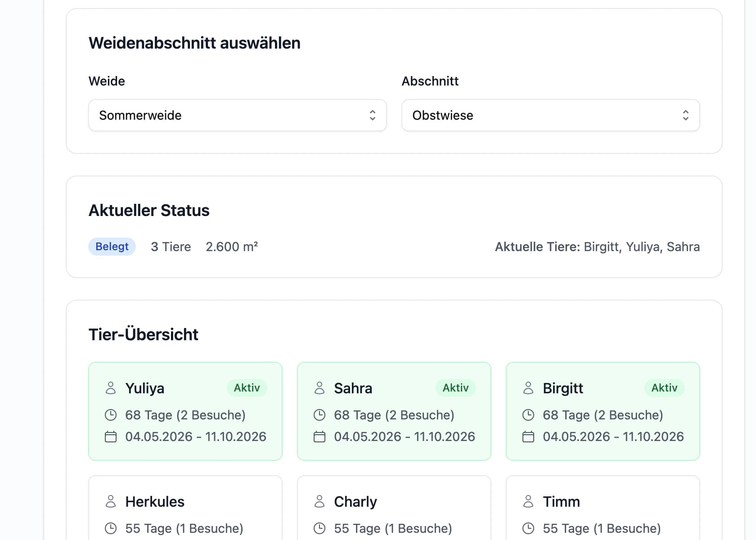Click the 'Aktuelle Tiere: Birgitt, Yuliya, Sahra' text
Viewport: 756px width, 540px height.
598,247
